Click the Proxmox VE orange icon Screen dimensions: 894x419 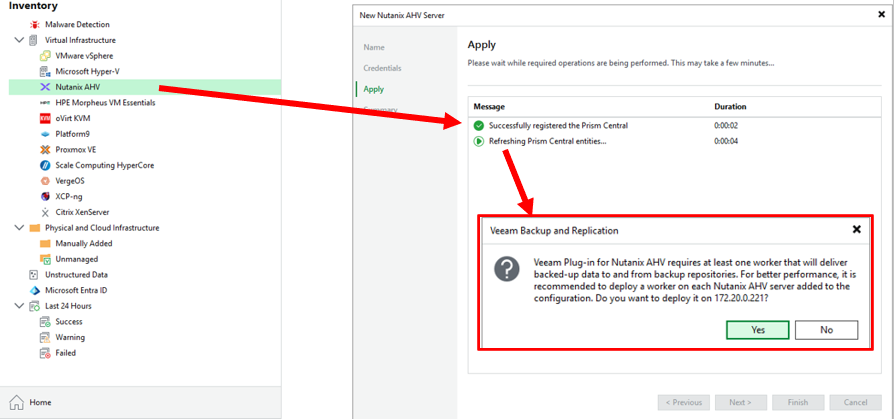pyautogui.click(x=45, y=150)
